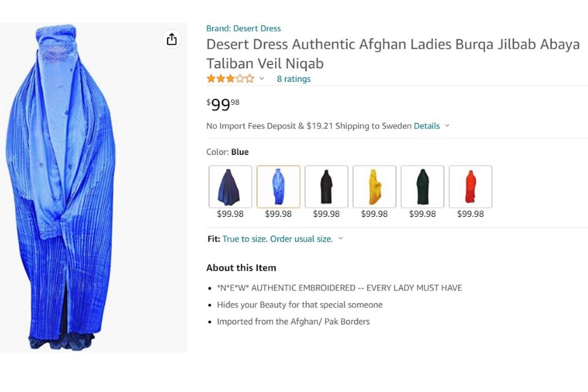Click the product title text

[x=393, y=54]
